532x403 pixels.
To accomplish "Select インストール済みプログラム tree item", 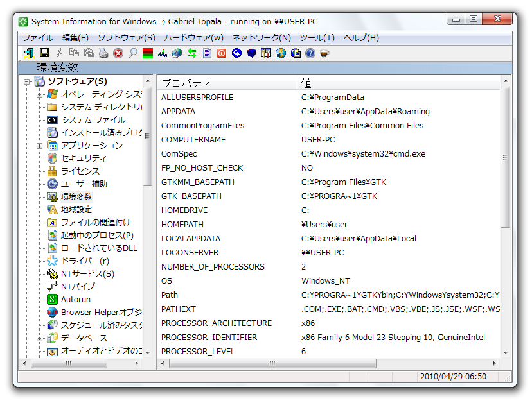I will (102, 133).
